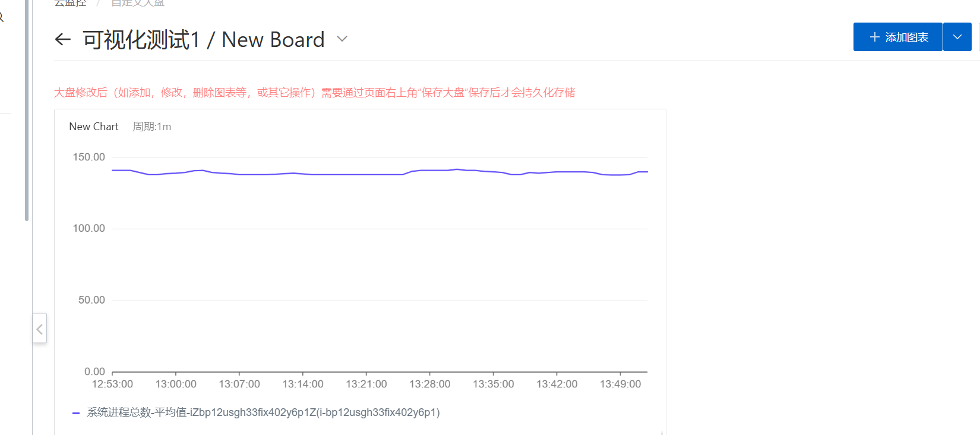Click the 12:53:00 x-axis label
Screen dimensions: 980x435
pyautogui.click(x=112, y=384)
